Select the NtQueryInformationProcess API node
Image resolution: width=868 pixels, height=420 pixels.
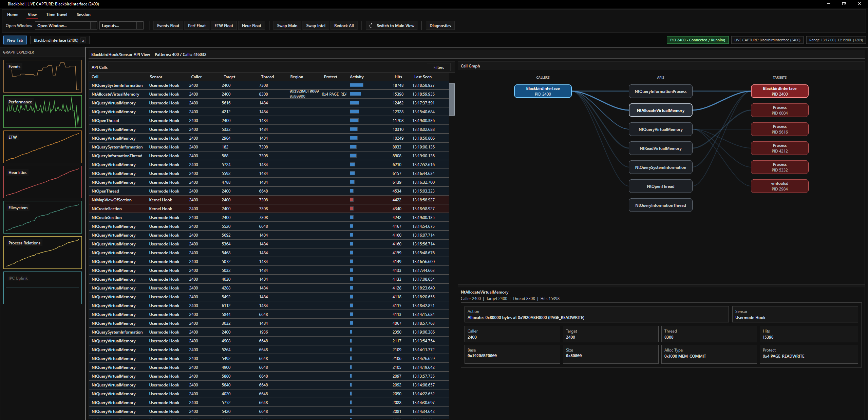[660, 91]
